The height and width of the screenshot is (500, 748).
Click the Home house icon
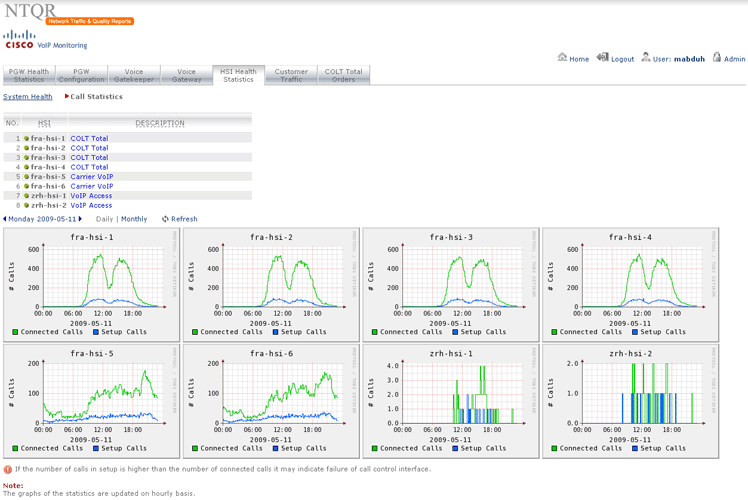[x=562, y=58]
